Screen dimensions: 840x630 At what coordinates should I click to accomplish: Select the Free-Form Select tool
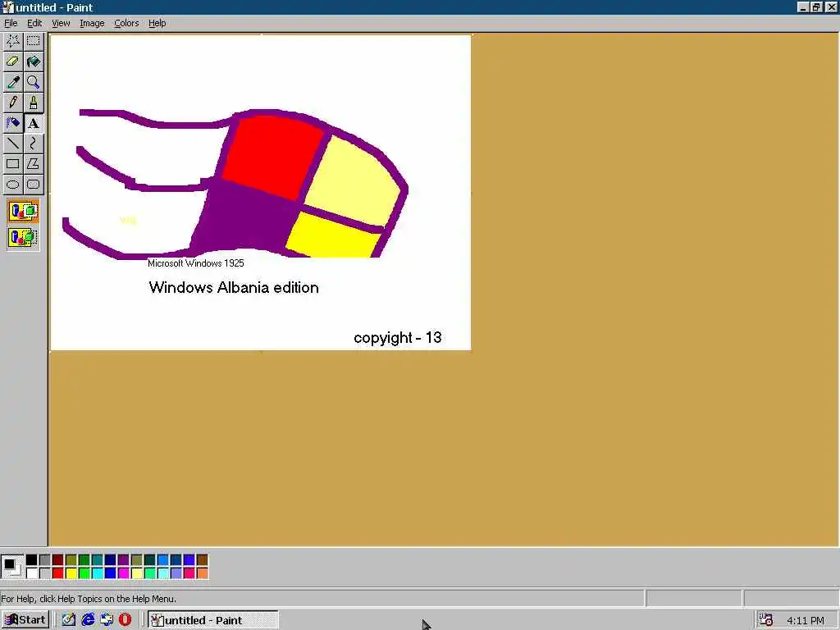point(13,41)
